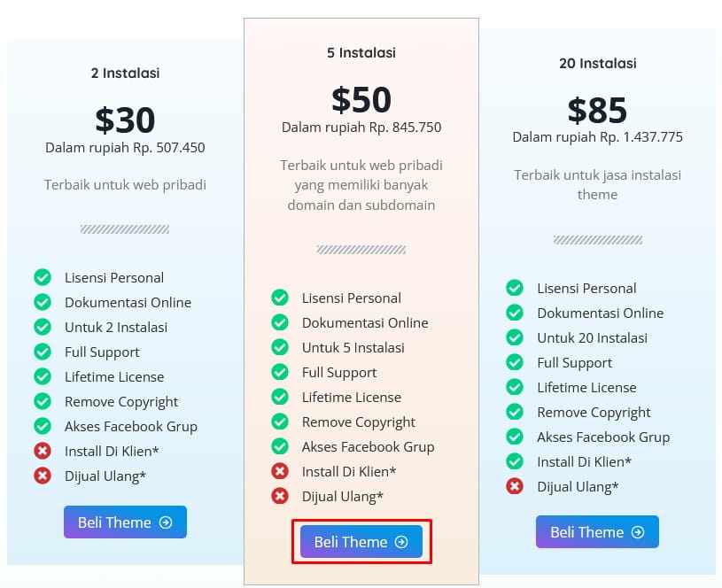Screen dimensions: 722x588
Task: Click green check beside Remove Copyright in $30 plan
Action: tap(43, 401)
